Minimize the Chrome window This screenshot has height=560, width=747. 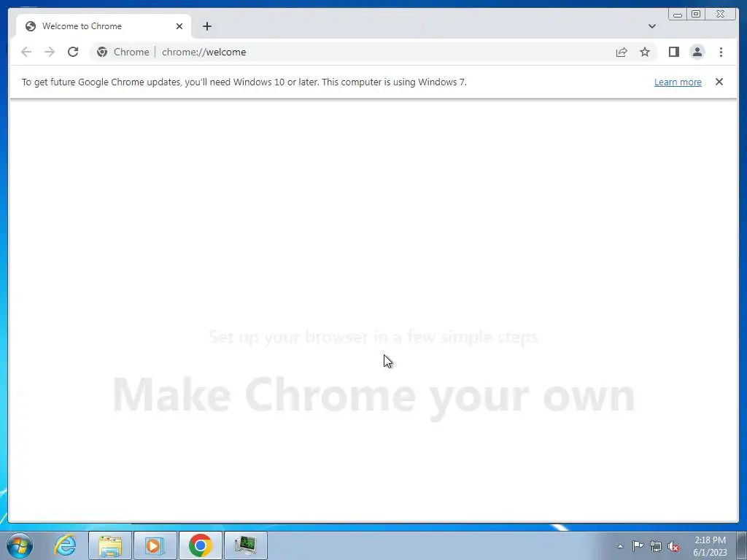click(678, 15)
